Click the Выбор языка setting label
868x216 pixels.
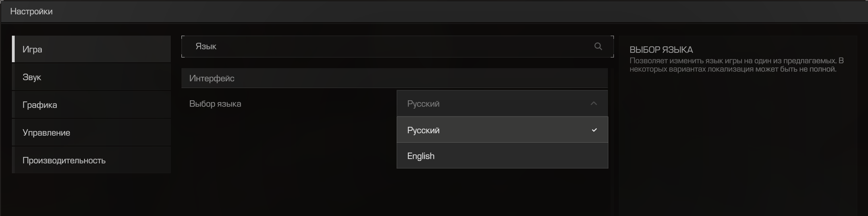[215, 104]
